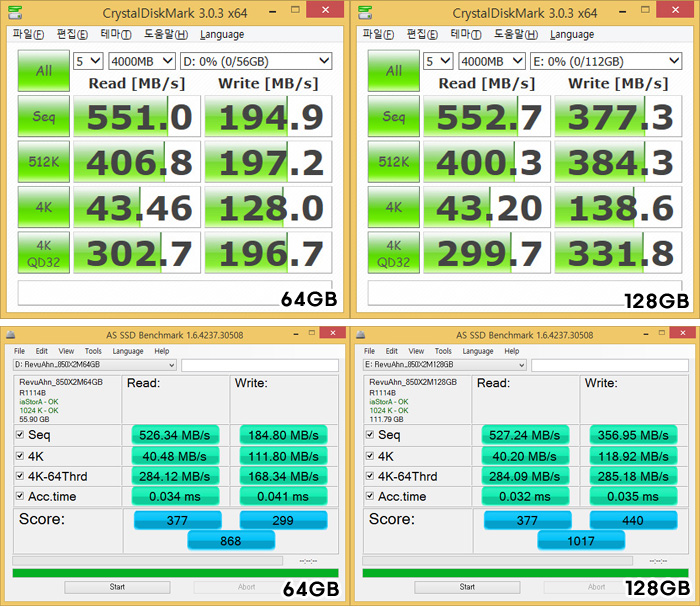The height and width of the screenshot is (607, 700).
Task: Run 4K QD32 test in 128GB CrystalDiskMark
Action: [x=394, y=253]
